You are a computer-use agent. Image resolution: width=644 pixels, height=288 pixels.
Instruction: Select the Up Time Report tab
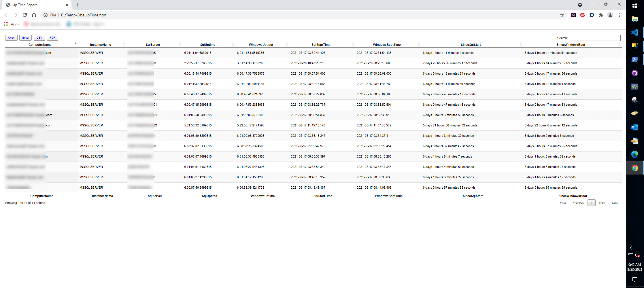35,5
